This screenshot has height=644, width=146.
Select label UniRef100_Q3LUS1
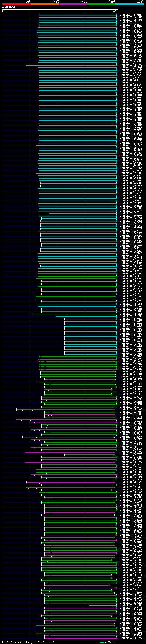[x=131, y=316]
